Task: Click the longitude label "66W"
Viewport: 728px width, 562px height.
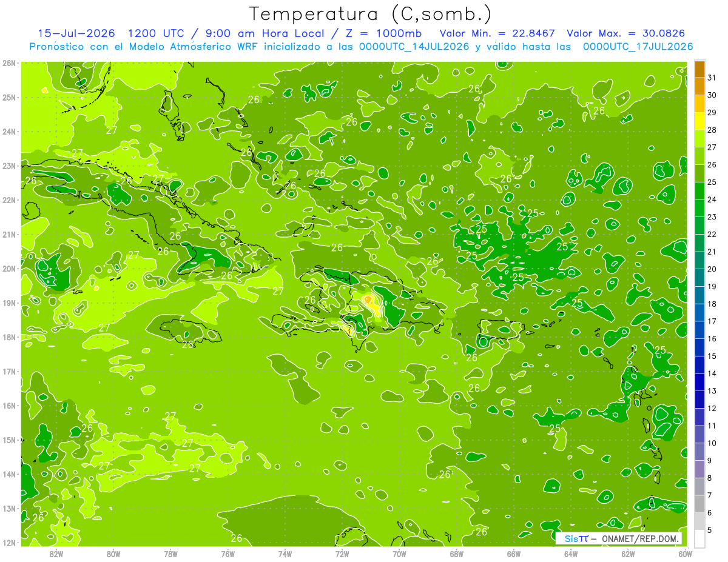Action: tap(514, 554)
